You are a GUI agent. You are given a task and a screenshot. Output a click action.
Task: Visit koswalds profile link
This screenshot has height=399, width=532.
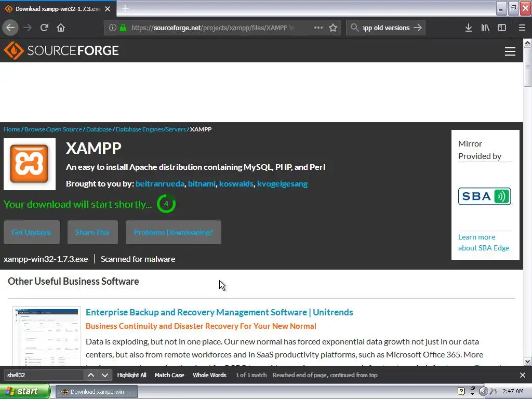[236, 184]
